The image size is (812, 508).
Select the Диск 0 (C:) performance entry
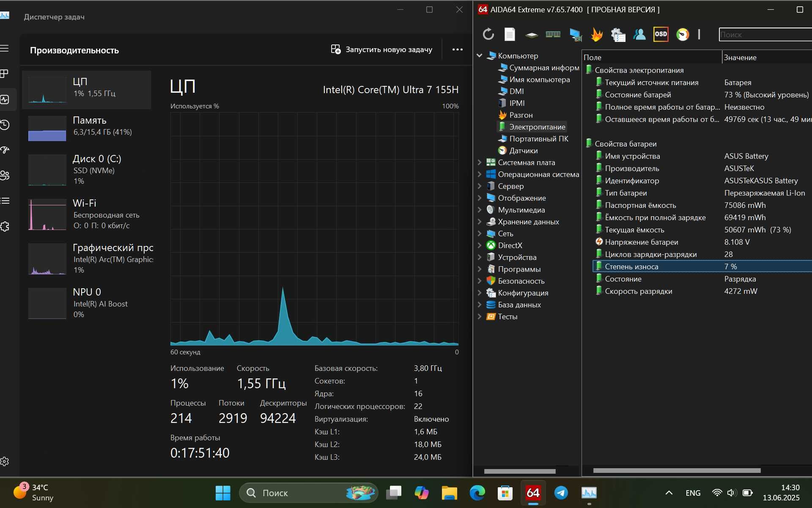[86, 169]
